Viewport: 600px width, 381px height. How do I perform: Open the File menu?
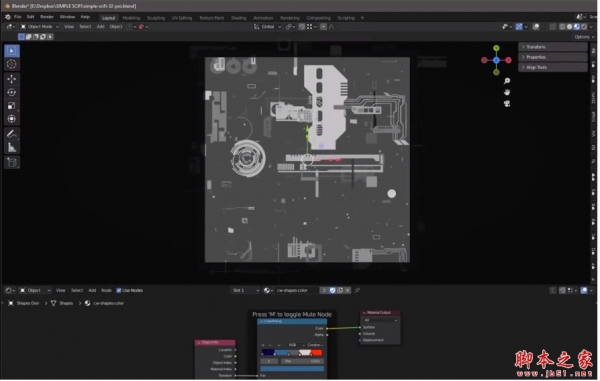tap(18, 17)
